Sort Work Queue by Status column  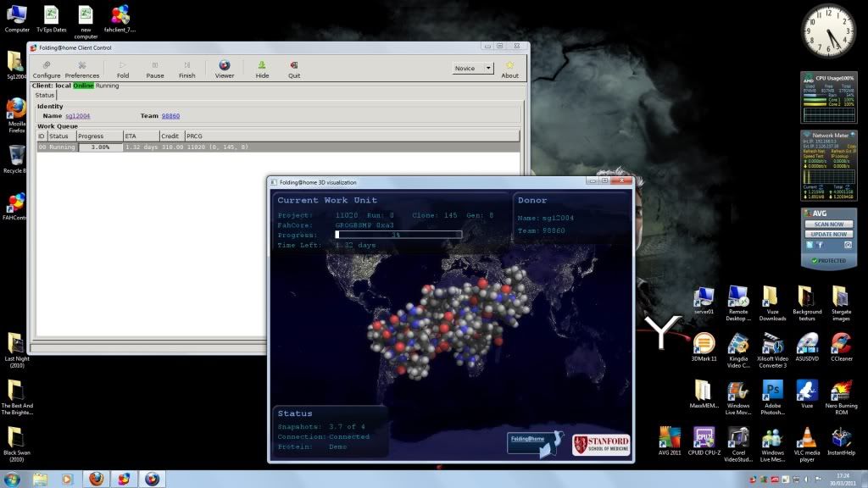click(x=61, y=136)
